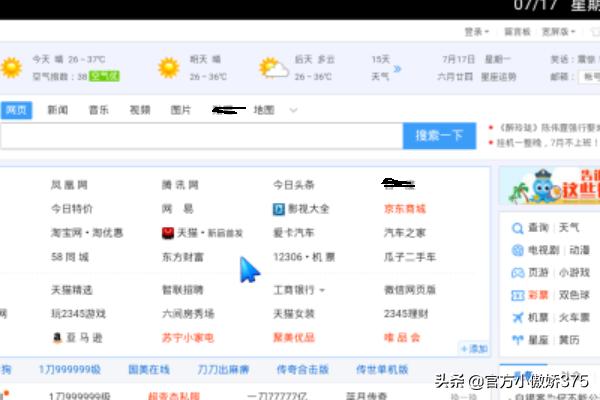Open the 2345理财 link
This screenshot has width=600, height=400.
[x=406, y=314]
